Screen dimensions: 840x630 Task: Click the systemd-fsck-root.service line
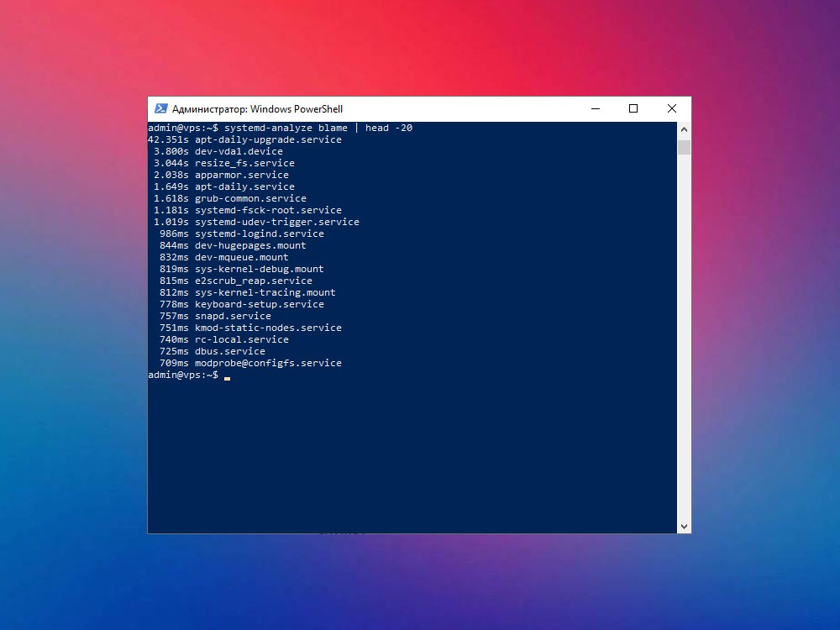click(248, 211)
